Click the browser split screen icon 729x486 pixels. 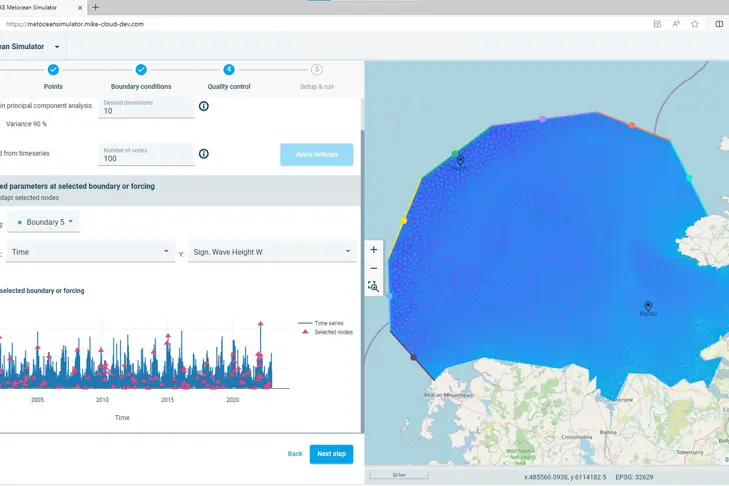(x=719, y=24)
